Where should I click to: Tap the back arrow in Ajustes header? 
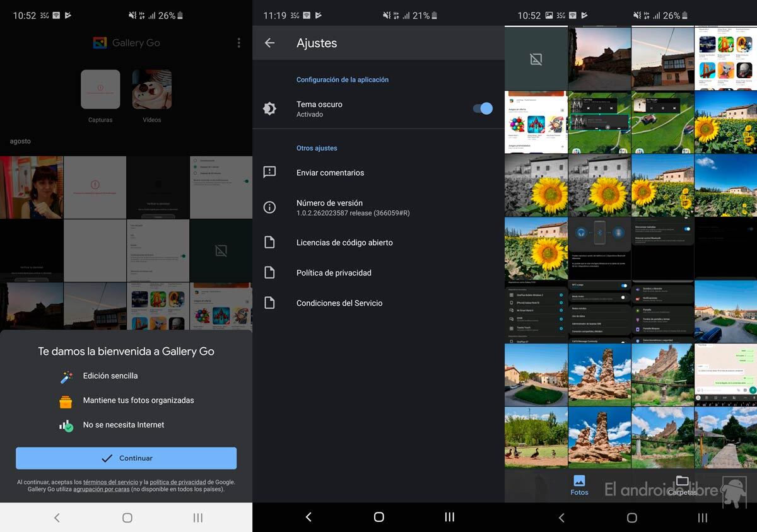269,43
